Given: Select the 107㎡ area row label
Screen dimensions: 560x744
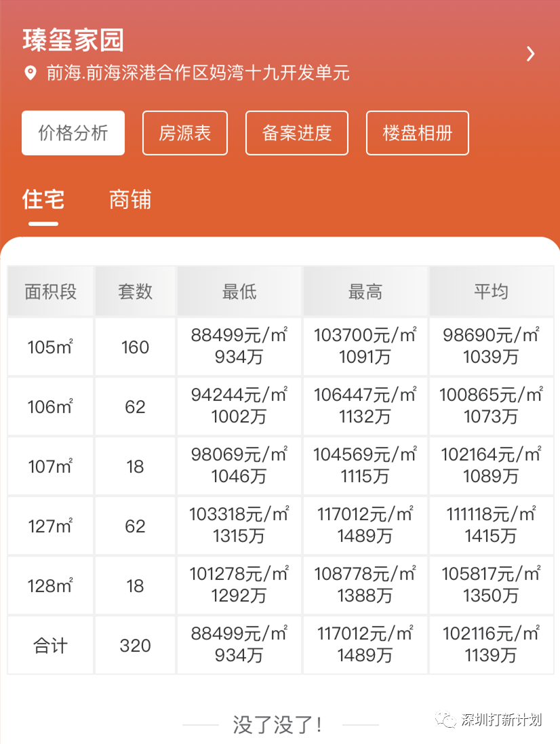Looking at the screenshot, I should click(x=51, y=467).
